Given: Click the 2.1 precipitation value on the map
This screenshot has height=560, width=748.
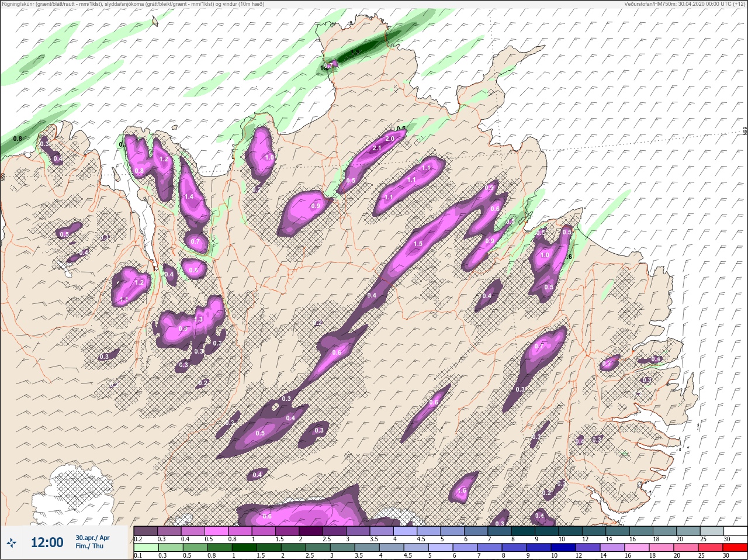Looking at the screenshot, I should click(377, 148).
